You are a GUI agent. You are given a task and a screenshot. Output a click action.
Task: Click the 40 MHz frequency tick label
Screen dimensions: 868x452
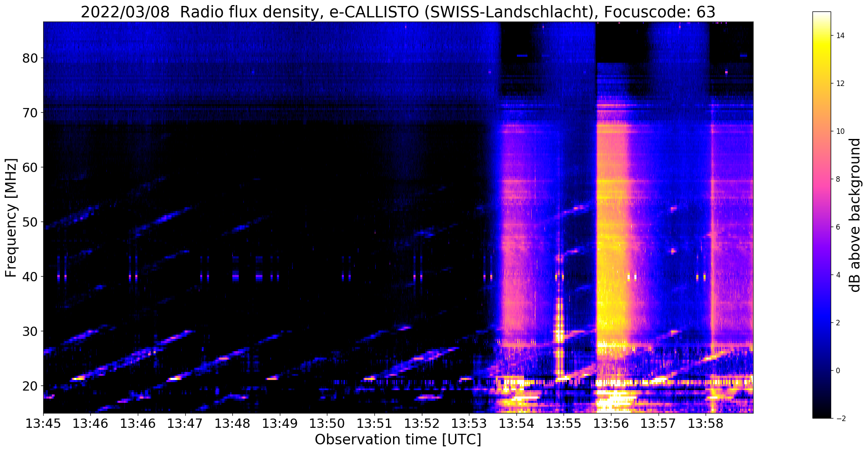point(30,277)
